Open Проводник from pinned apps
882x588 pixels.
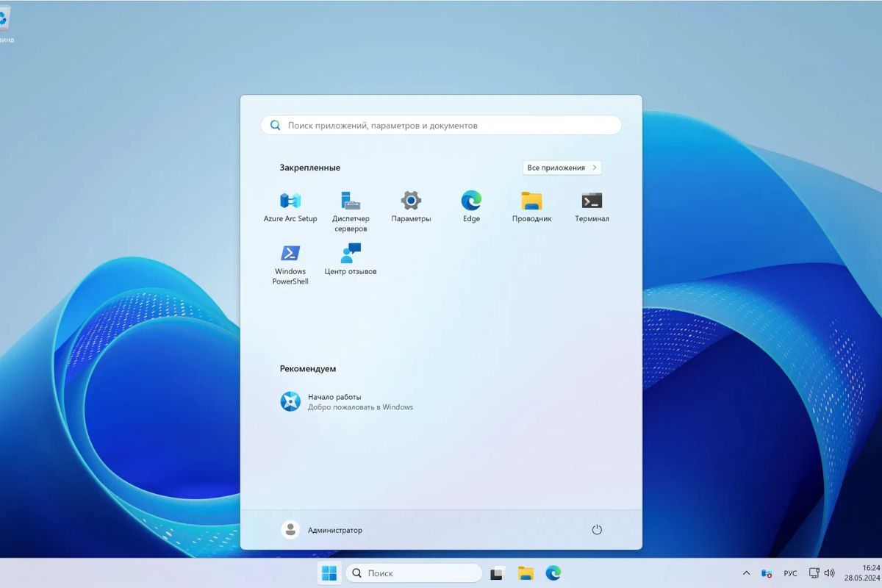531,207
